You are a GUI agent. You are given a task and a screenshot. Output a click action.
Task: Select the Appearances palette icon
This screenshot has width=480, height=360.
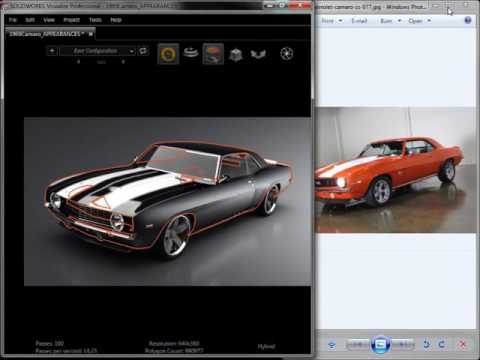pyautogui.click(x=213, y=54)
